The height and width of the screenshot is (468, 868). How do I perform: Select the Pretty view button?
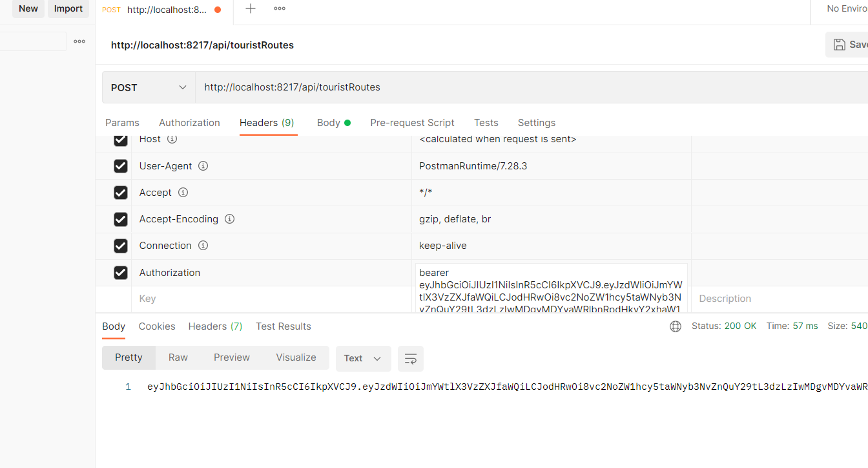(129, 357)
